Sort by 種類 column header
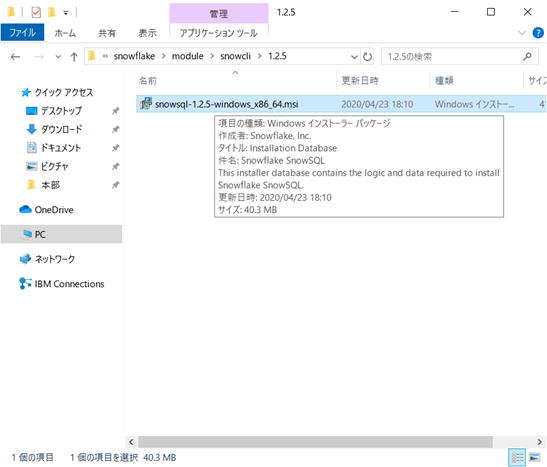Image resolution: width=547 pixels, height=467 pixels. 444,81
